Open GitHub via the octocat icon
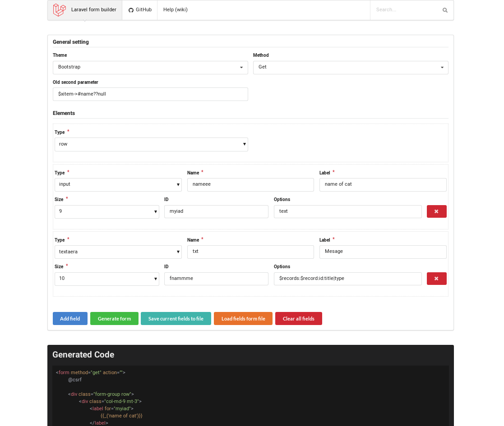 pos(130,9)
